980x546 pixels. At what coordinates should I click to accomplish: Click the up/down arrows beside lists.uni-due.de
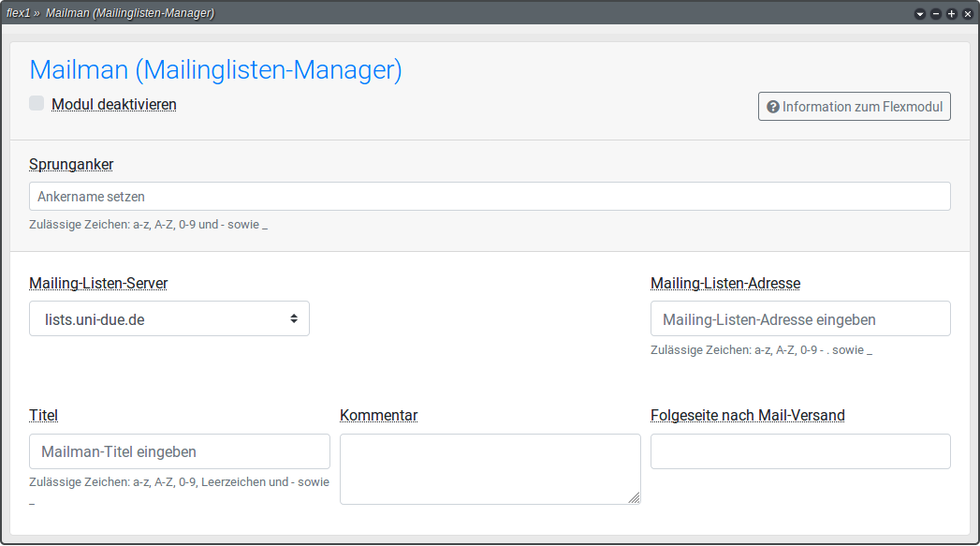(x=294, y=318)
